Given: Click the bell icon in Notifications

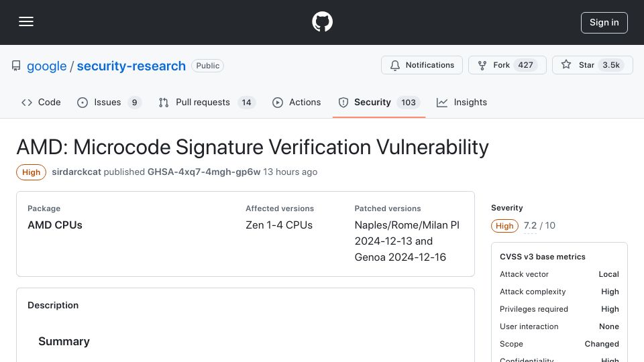Looking at the screenshot, I should tap(394, 65).
